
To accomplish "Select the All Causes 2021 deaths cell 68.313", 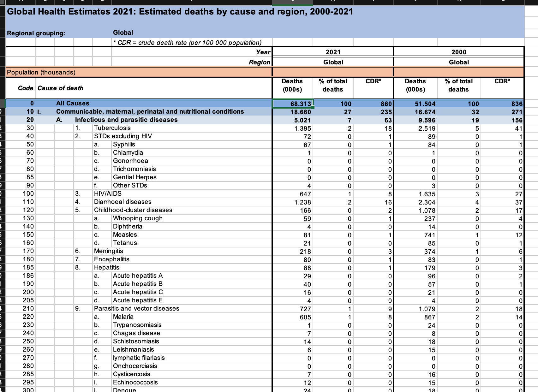I will (292, 104).
